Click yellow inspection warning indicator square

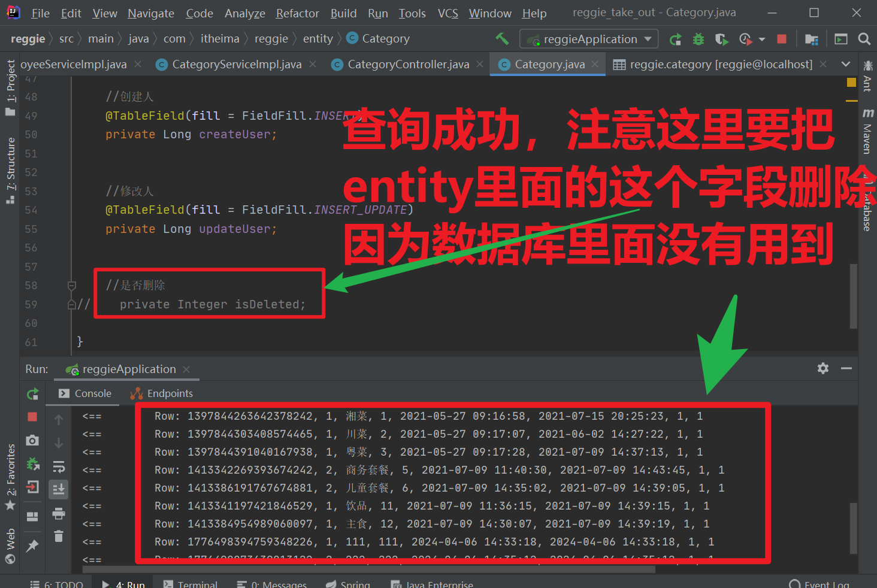point(851,83)
